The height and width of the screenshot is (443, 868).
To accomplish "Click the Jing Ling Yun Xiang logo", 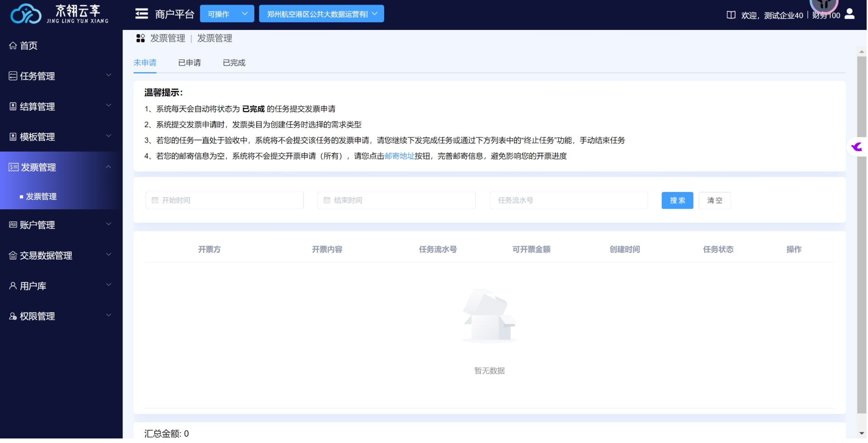I will click(59, 14).
